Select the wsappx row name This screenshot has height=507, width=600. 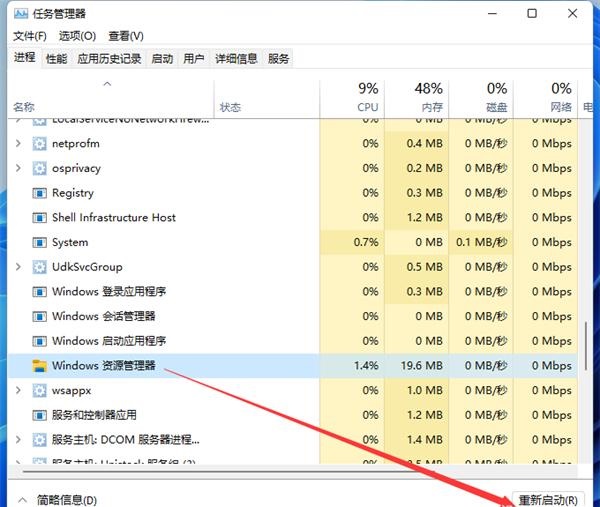point(72,391)
